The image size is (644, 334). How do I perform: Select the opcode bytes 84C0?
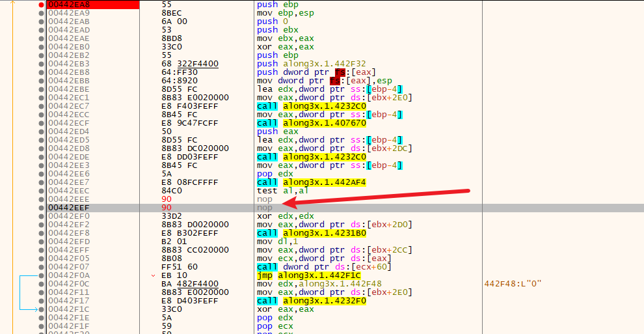point(172,191)
